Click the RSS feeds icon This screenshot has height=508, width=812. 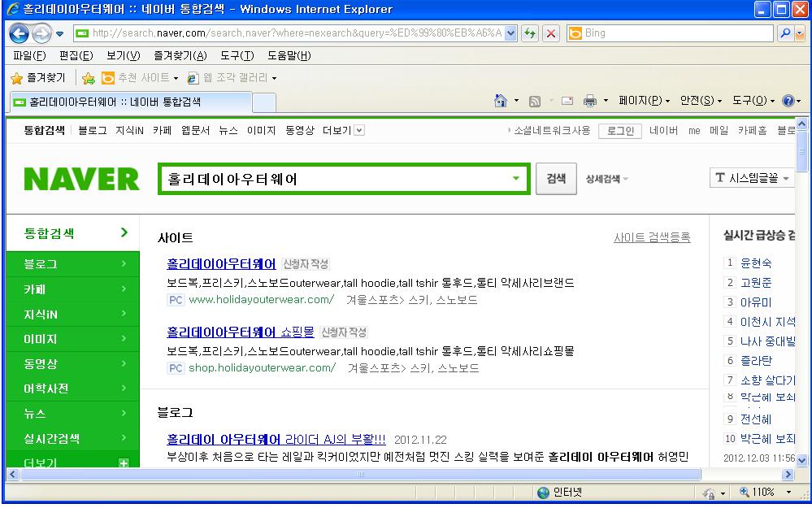pos(535,101)
